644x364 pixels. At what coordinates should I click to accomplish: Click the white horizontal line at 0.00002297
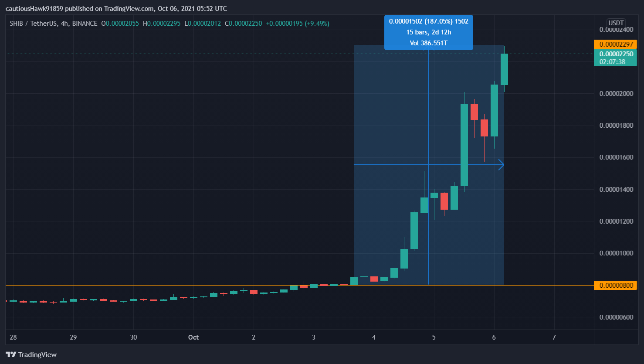174,46
